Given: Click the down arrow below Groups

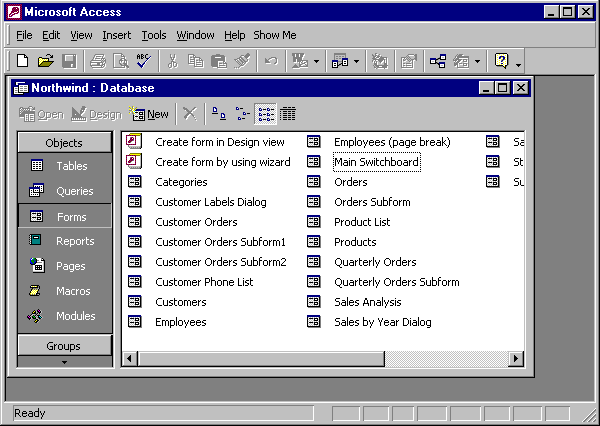Looking at the screenshot, I should (64, 362).
